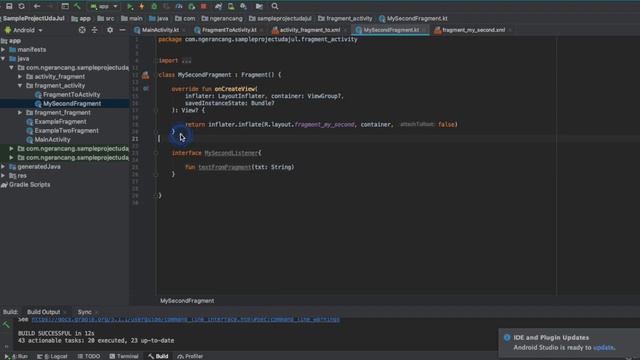
Task: Click the Make Project hammer icon
Action: 77,6
